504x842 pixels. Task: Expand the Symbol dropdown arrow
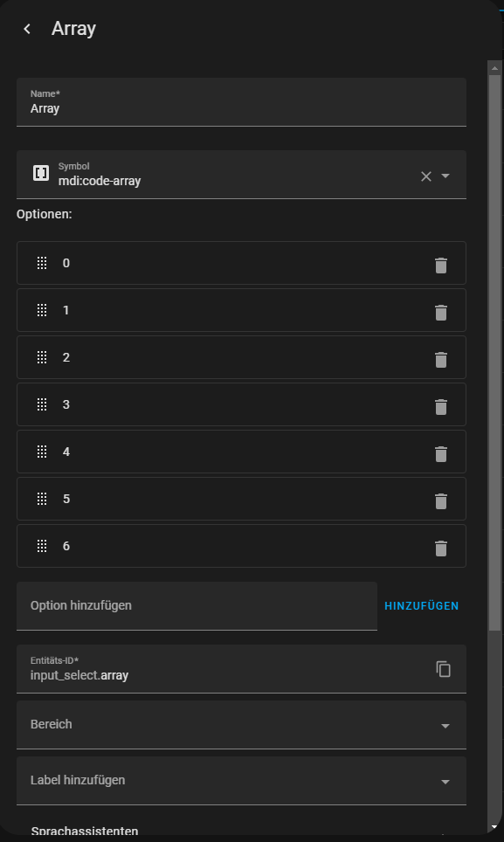[446, 176]
